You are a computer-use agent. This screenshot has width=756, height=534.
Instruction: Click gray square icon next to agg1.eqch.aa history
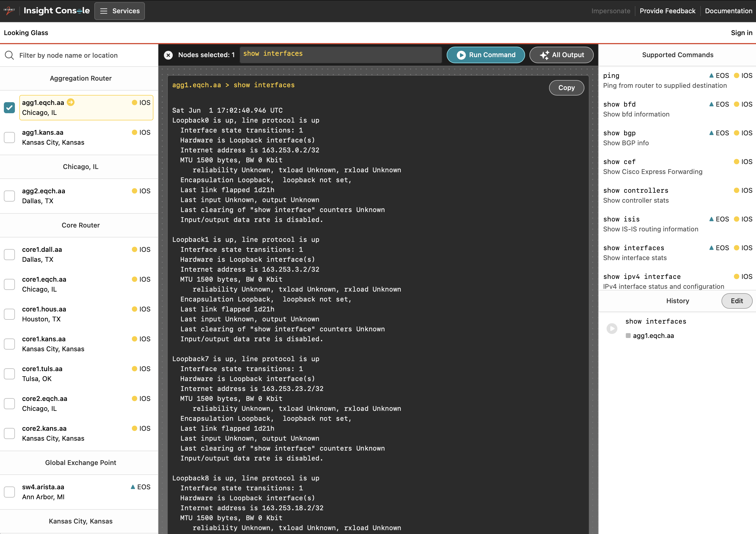coord(628,336)
